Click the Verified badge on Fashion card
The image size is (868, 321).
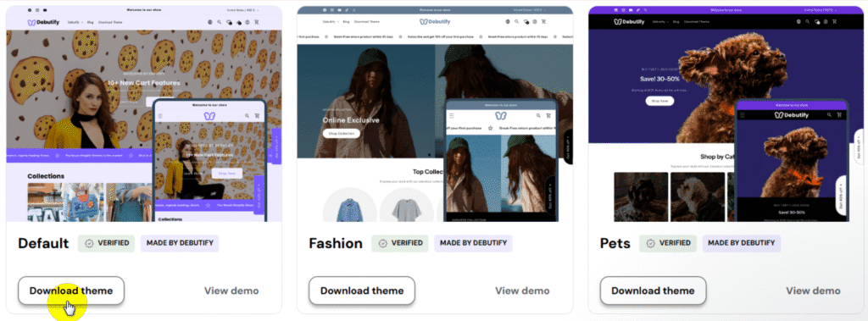400,243
